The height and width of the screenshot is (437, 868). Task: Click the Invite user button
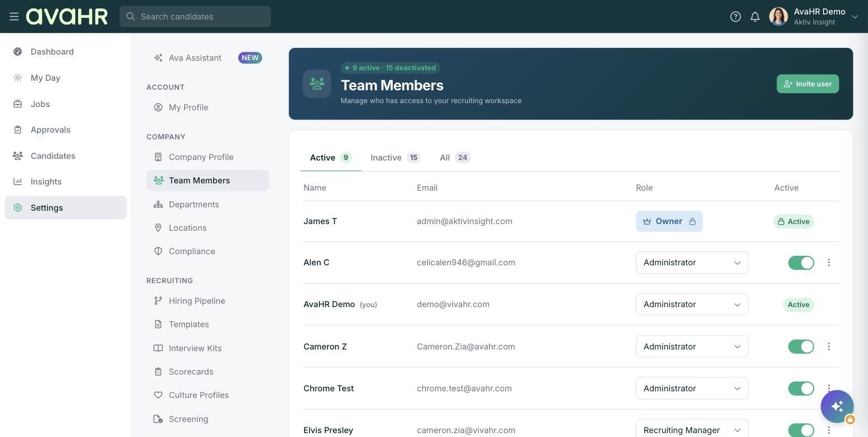point(808,84)
